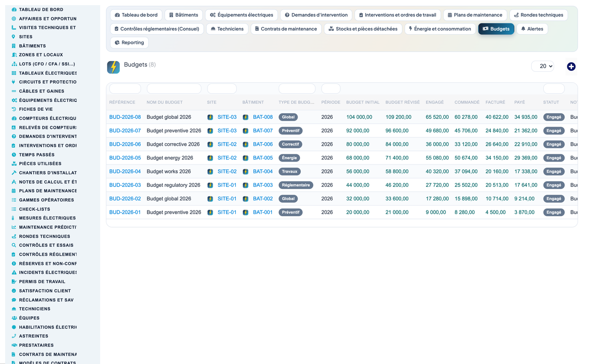Click the Câbles et gaines icon in sidebar
The image size is (589, 364).
point(14,91)
